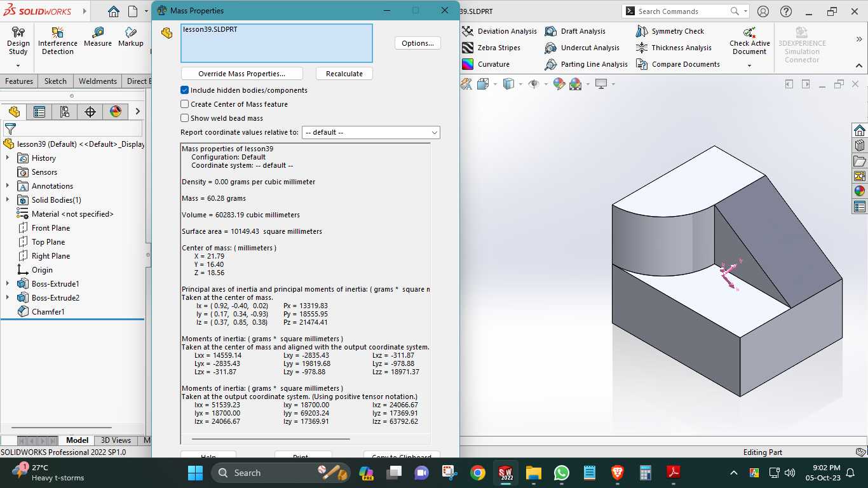This screenshot has width=868, height=488.
Task: Open Custom Properties tab in task pane
Action: point(860,207)
